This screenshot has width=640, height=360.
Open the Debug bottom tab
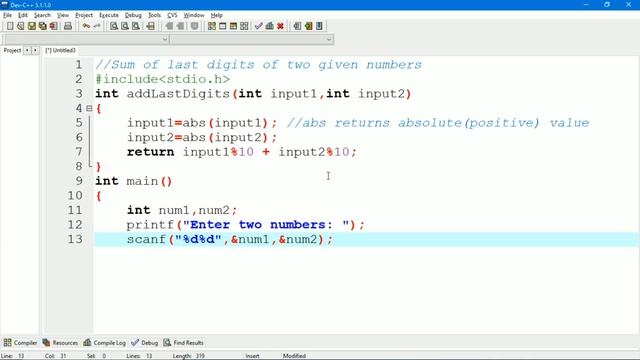coord(144,343)
